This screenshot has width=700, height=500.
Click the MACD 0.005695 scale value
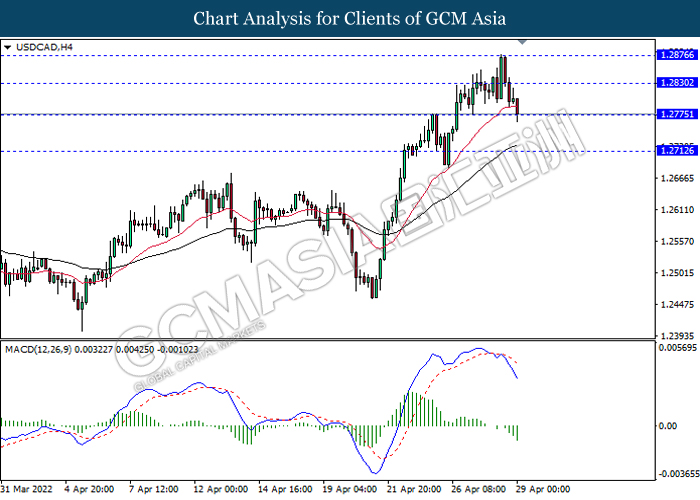[678, 348]
